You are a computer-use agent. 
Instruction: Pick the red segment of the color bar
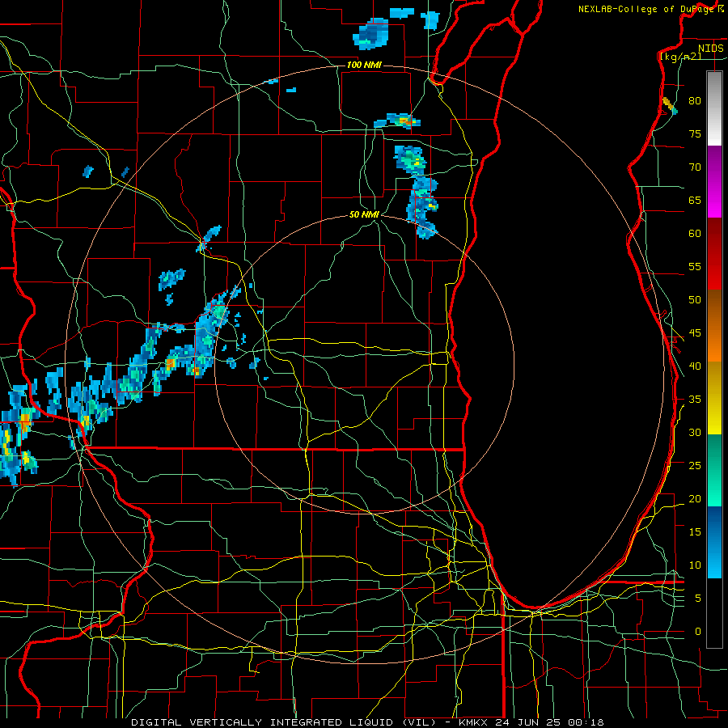[x=714, y=254]
